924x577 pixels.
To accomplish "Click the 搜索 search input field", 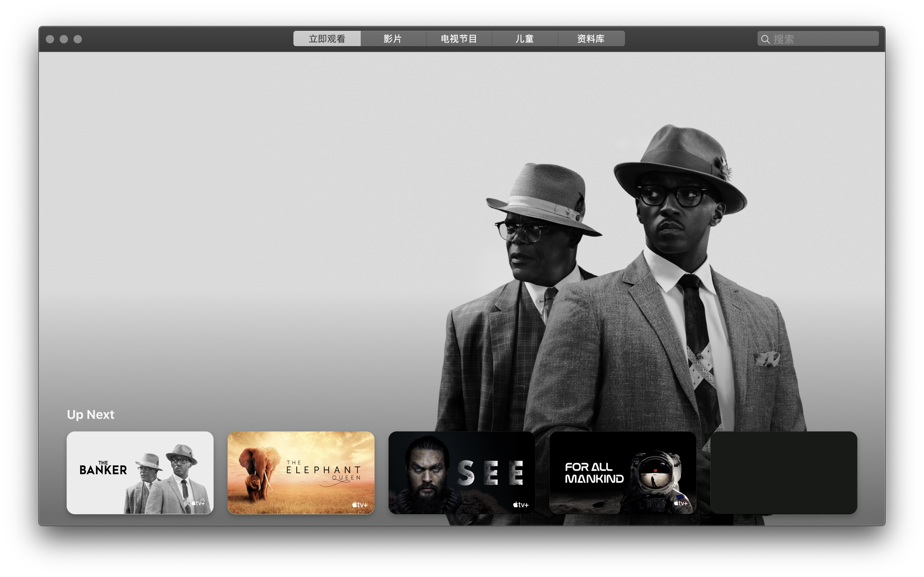I will coord(824,39).
